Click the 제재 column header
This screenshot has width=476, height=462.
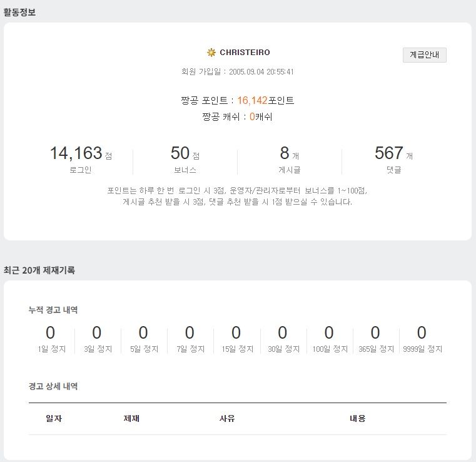point(131,418)
